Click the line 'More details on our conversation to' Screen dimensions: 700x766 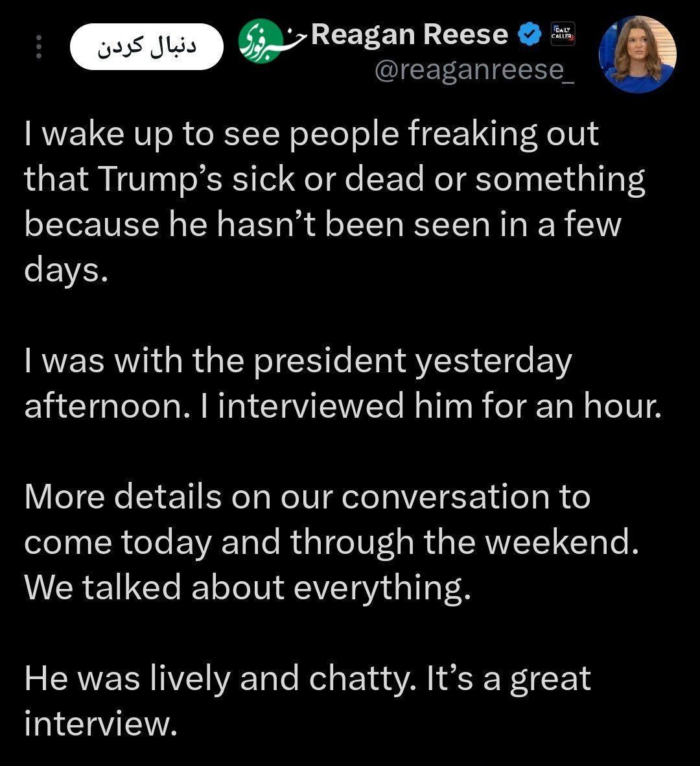(x=307, y=497)
